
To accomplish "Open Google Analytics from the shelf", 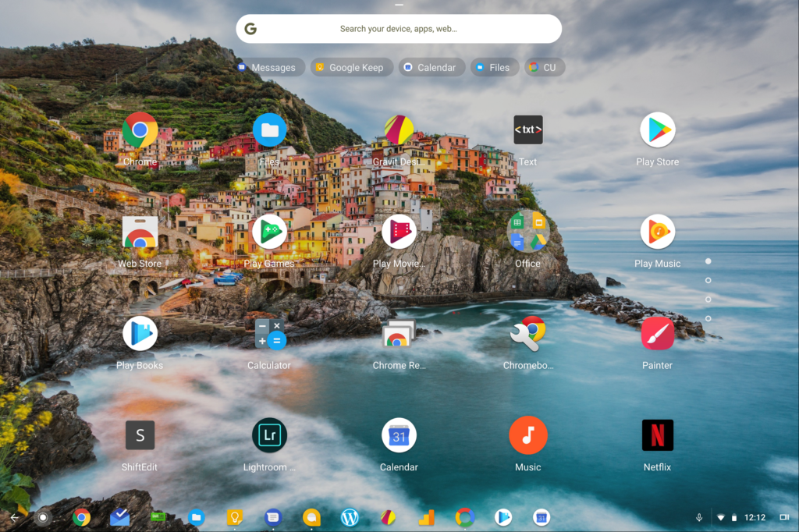I will point(426,517).
